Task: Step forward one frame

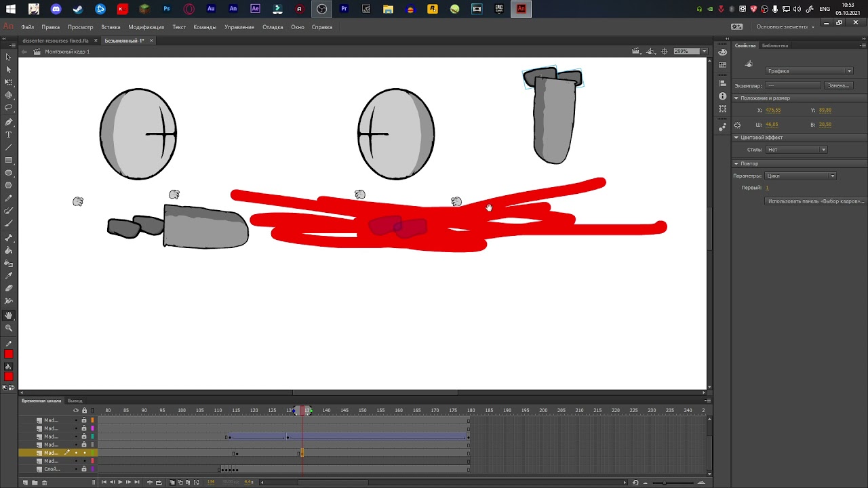Action: (x=128, y=483)
